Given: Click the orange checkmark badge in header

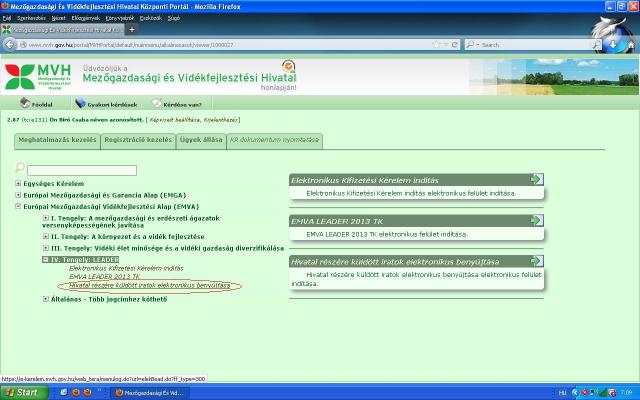Looking at the screenshot, I should [289, 66].
